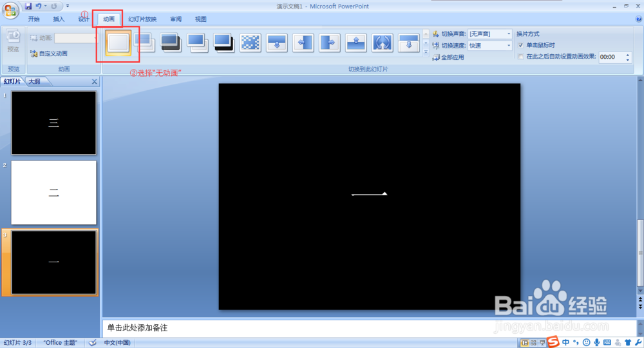Toggle Sogou 中 Chinese/English mode

coord(565,342)
